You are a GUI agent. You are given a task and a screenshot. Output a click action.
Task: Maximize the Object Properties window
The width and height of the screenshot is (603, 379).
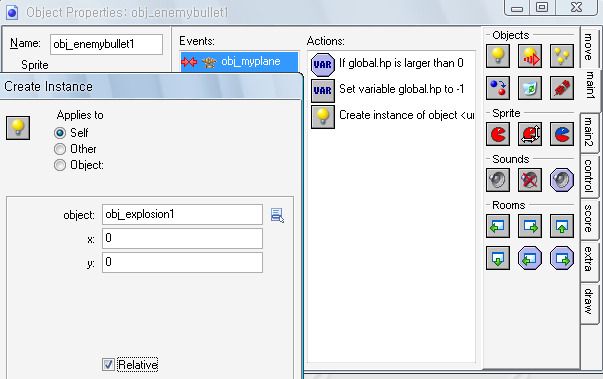542,7
